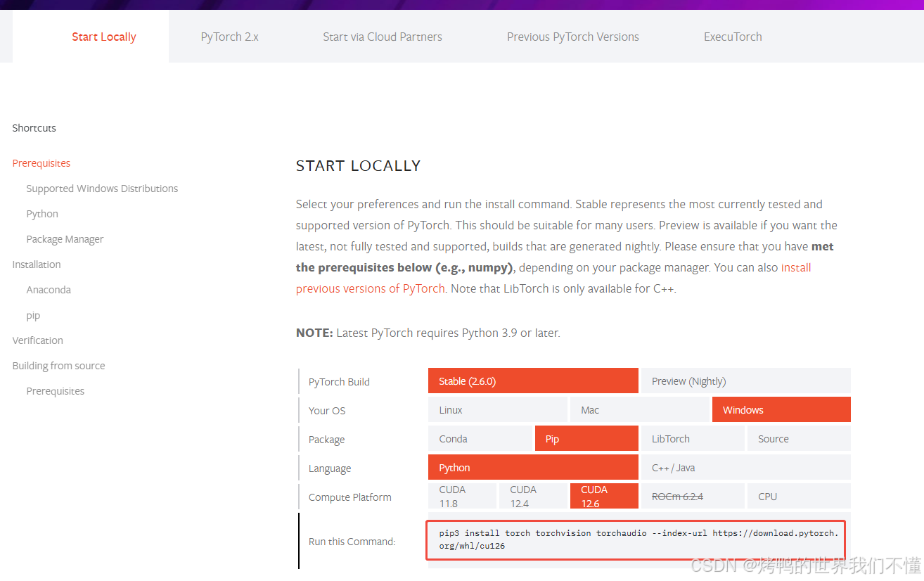Choose Linux as your OS
The height and width of the screenshot is (581, 924).
point(498,409)
